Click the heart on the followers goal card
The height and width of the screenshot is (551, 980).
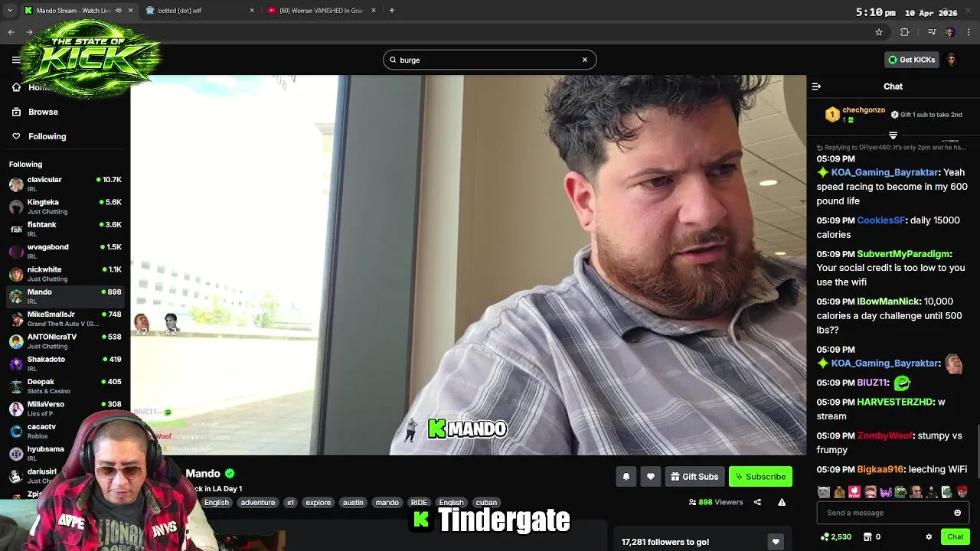[x=776, y=542]
